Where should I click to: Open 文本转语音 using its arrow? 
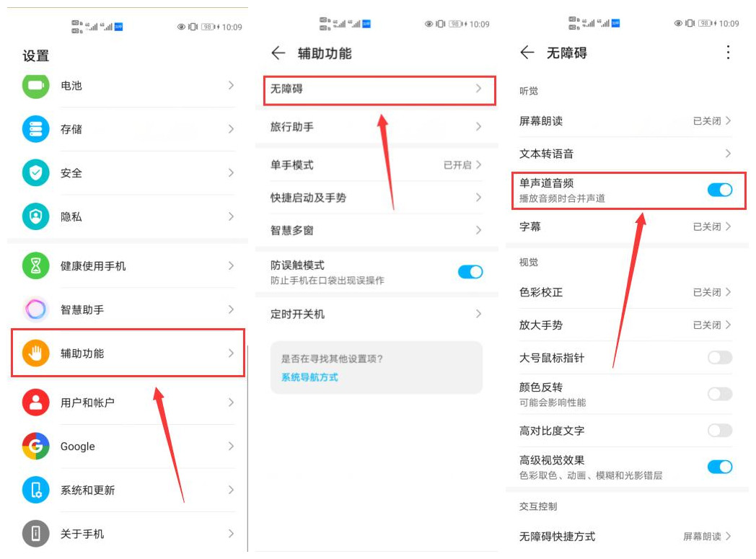pos(727,153)
